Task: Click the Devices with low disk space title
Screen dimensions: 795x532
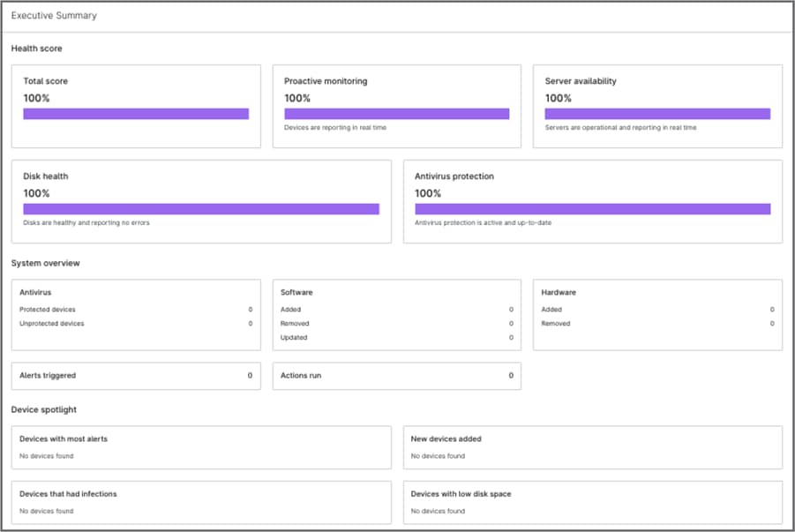Action: coord(461,494)
